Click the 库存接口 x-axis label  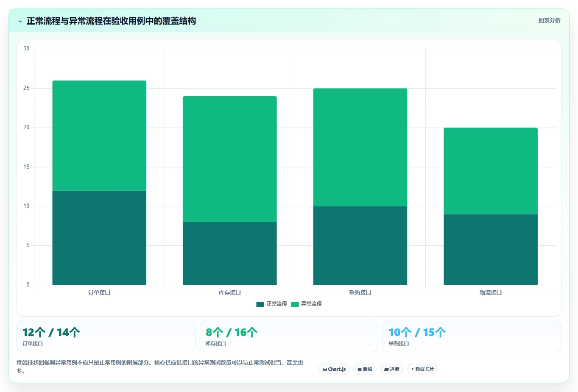pos(230,292)
